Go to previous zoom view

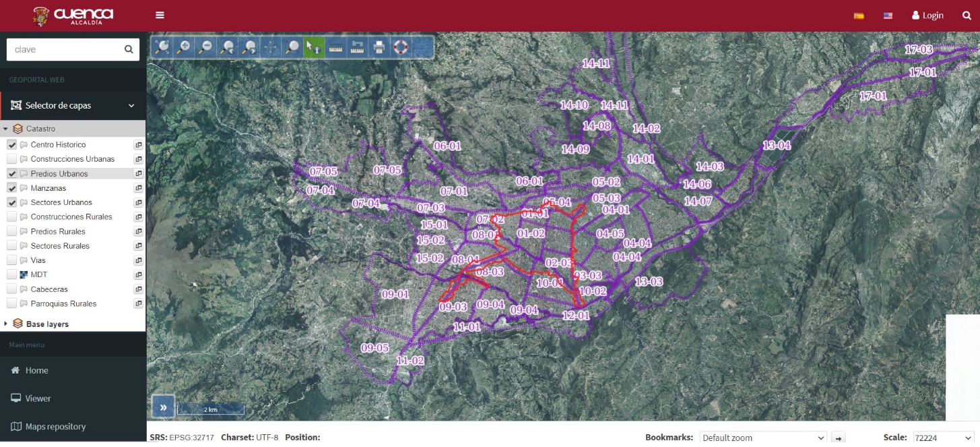tap(228, 47)
